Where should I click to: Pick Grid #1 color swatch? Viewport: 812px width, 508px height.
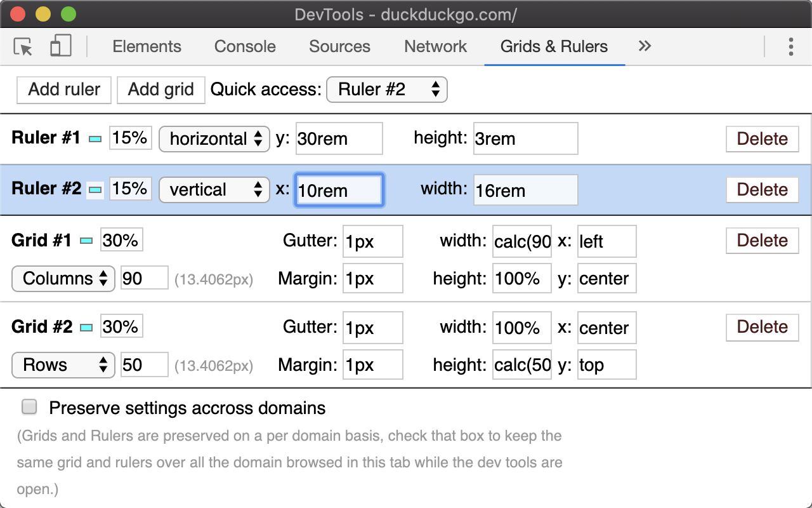pyautogui.click(x=86, y=241)
